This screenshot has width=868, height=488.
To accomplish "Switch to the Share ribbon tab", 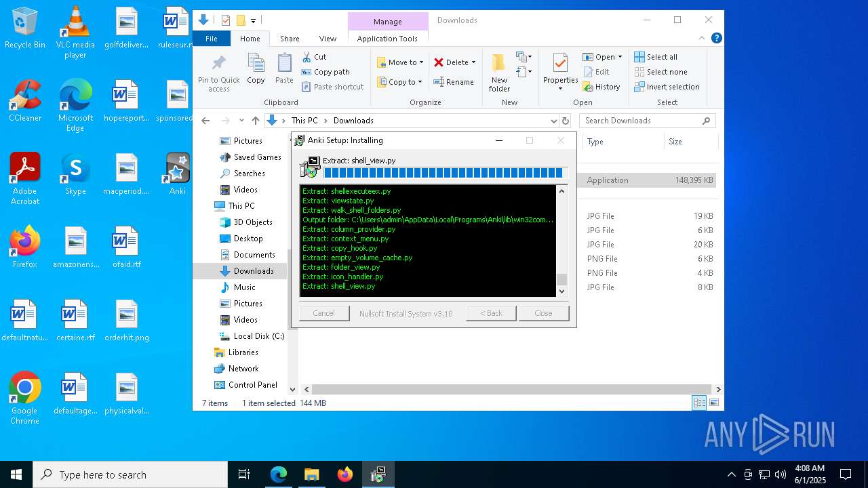I will 290,39.
